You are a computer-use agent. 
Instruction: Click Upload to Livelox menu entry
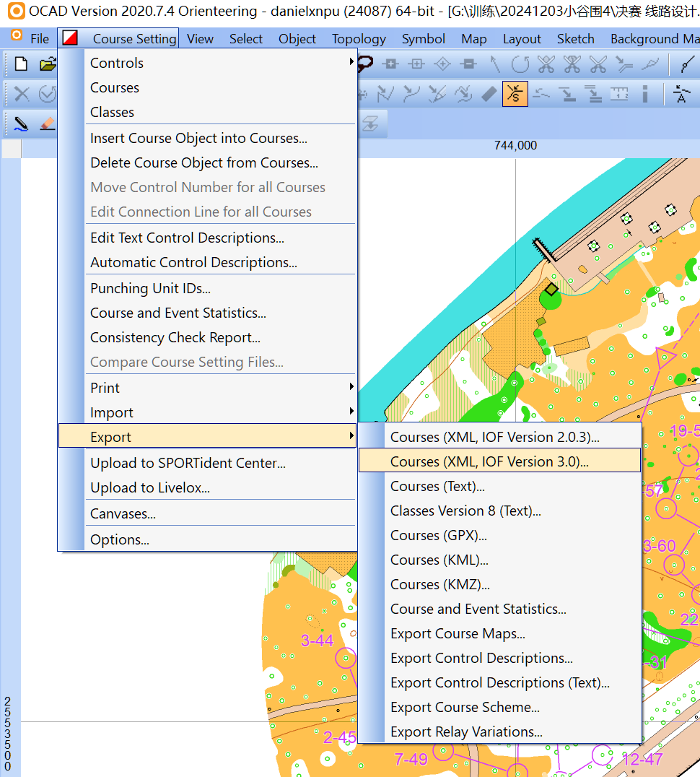click(150, 487)
